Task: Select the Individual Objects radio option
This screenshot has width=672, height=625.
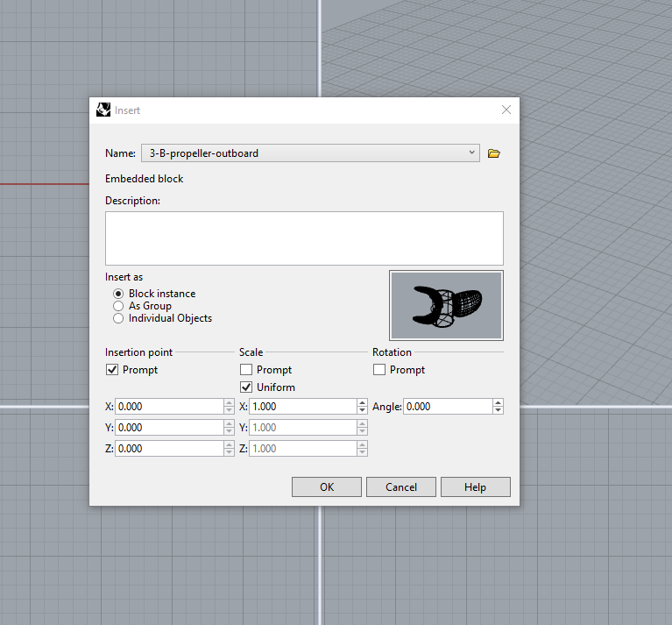Action: click(x=118, y=318)
